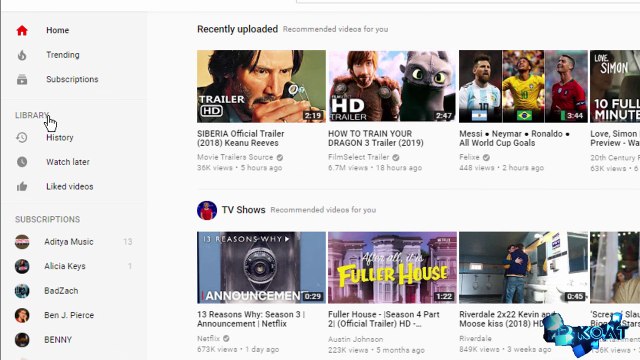Click "673K views • 1 day ago" text

click(x=238, y=349)
